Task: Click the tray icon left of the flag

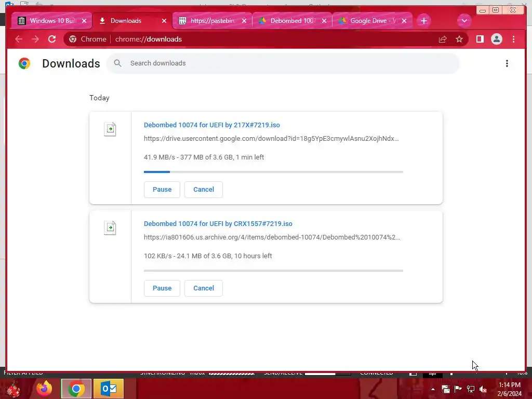Action: click(x=445, y=389)
